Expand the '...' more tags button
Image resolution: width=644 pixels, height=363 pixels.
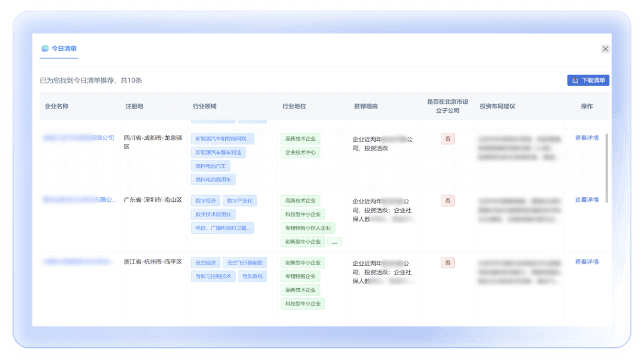click(335, 242)
